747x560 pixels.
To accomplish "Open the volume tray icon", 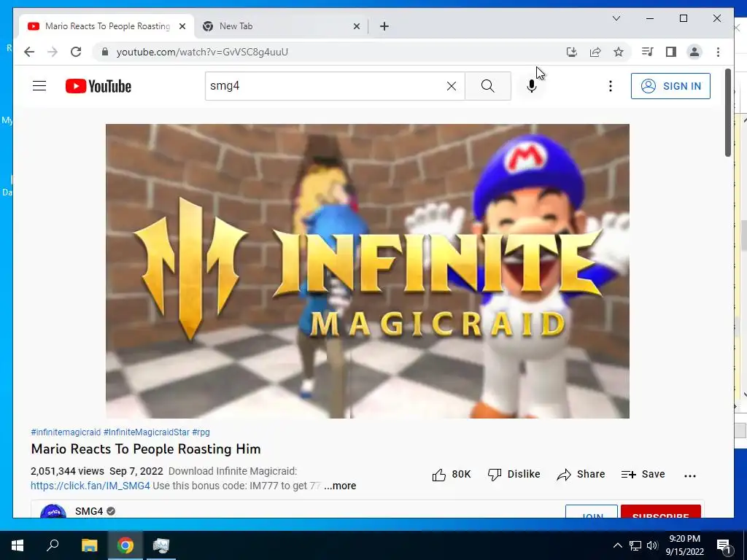I will click(652, 545).
